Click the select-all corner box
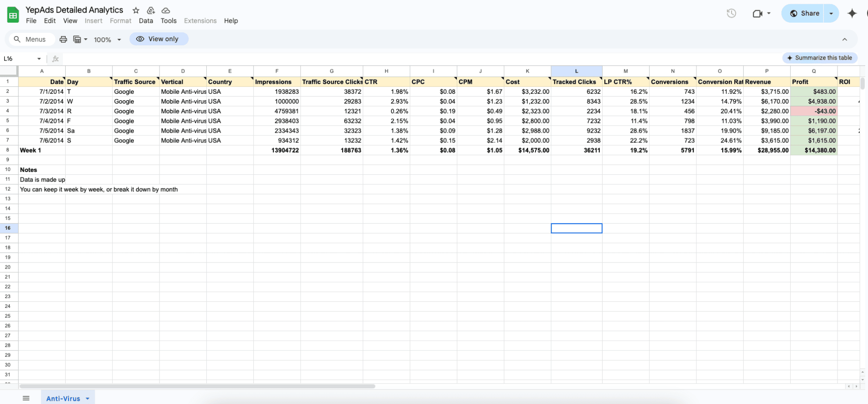Screen dimensions: 868x404 coord(9,71)
